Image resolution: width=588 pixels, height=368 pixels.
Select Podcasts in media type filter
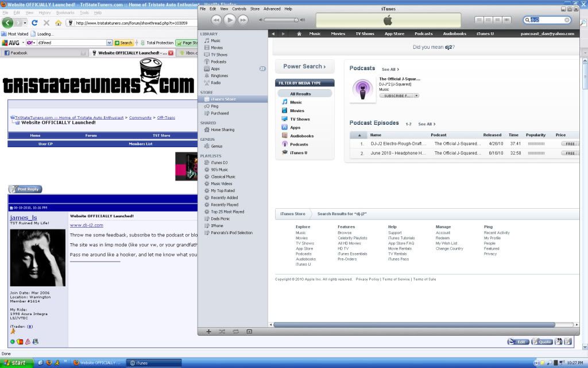299,144
